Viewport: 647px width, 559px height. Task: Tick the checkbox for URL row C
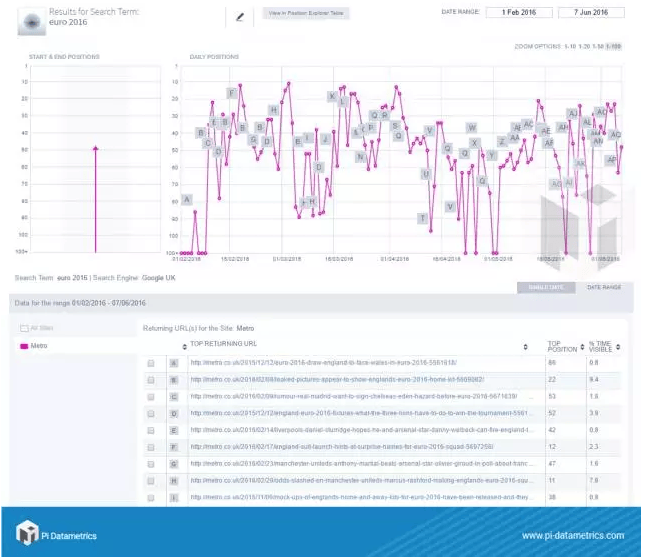(x=151, y=396)
